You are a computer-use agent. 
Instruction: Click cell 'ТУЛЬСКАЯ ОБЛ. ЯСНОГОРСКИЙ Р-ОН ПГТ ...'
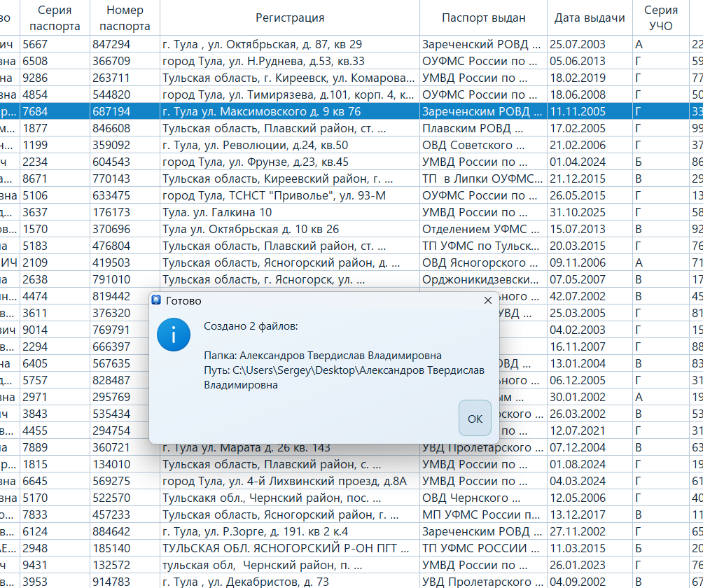click(x=290, y=549)
